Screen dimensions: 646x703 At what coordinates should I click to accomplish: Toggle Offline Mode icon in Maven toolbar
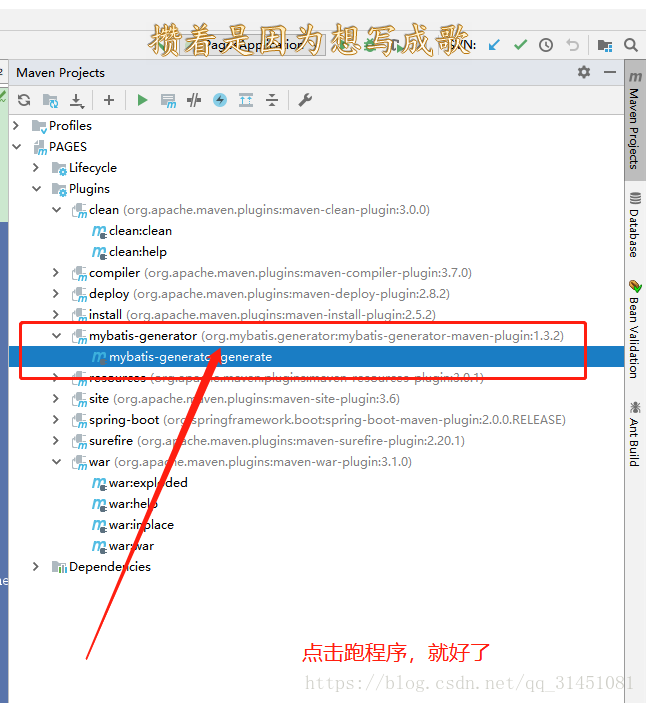tap(194, 100)
